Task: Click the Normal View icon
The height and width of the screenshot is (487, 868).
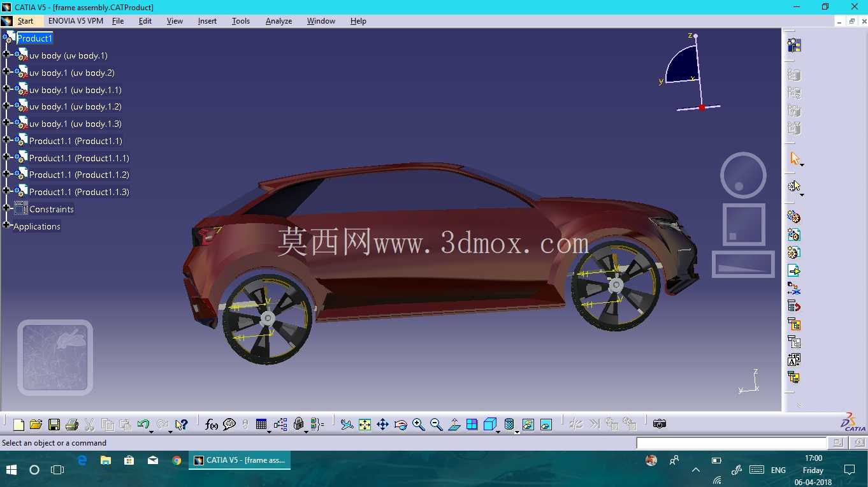Action: [454, 425]
